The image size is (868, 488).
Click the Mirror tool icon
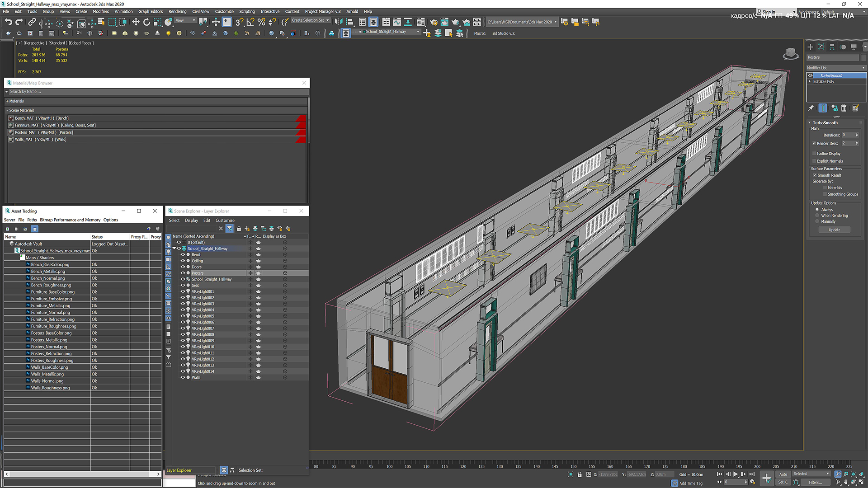coord(339,22)
